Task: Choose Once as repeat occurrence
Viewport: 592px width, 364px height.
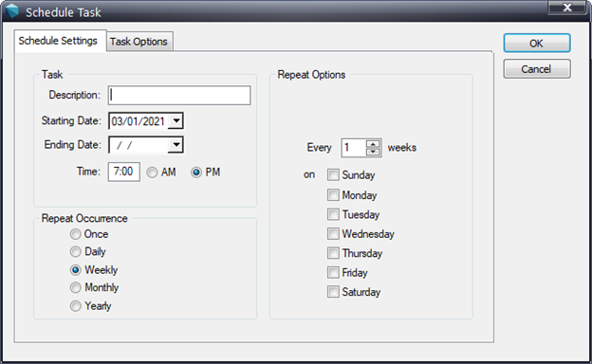Action: pyautogui.click(x=76, y=234)
